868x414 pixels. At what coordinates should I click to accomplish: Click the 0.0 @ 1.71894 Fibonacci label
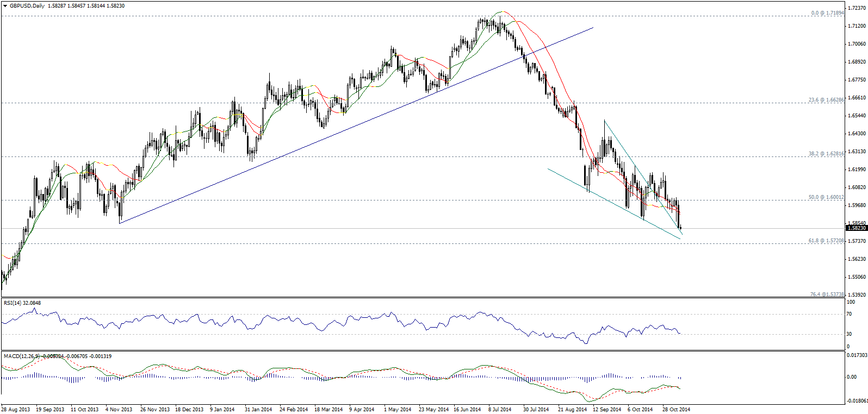(827, 12)
